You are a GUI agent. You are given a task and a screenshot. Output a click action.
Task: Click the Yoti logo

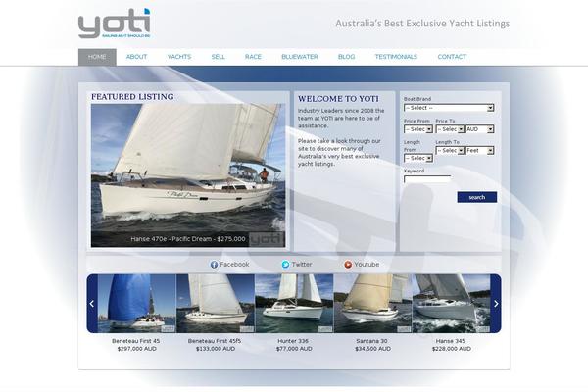pyautogui.click(x=115, y=24)
